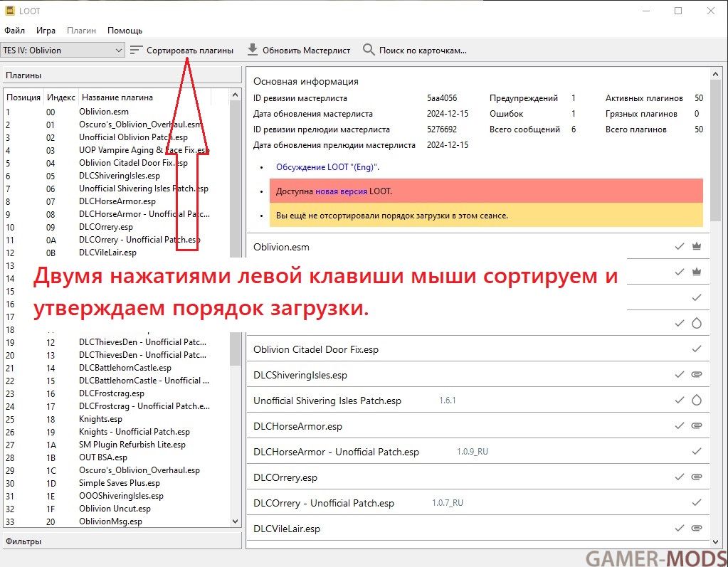This screenshot has width=728, height=567.
Task: Open Поиск по карточкам search
Action: 415,50
